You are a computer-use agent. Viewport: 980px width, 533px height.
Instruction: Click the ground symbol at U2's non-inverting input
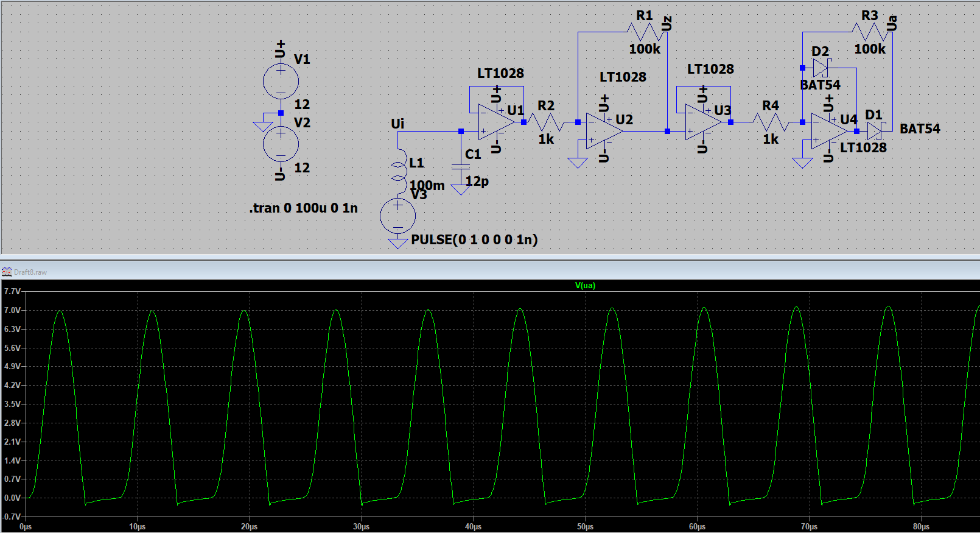pyautogui.click(x=577, y=163)
